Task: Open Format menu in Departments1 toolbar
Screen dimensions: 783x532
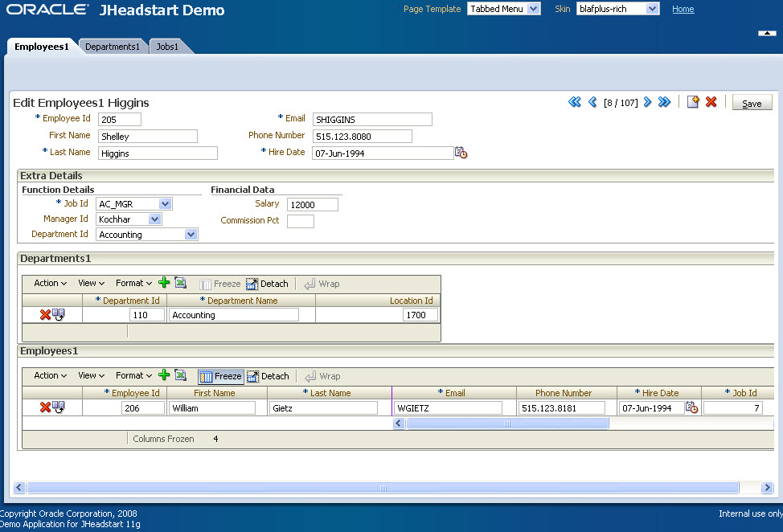Action: (x=133, y=283)
